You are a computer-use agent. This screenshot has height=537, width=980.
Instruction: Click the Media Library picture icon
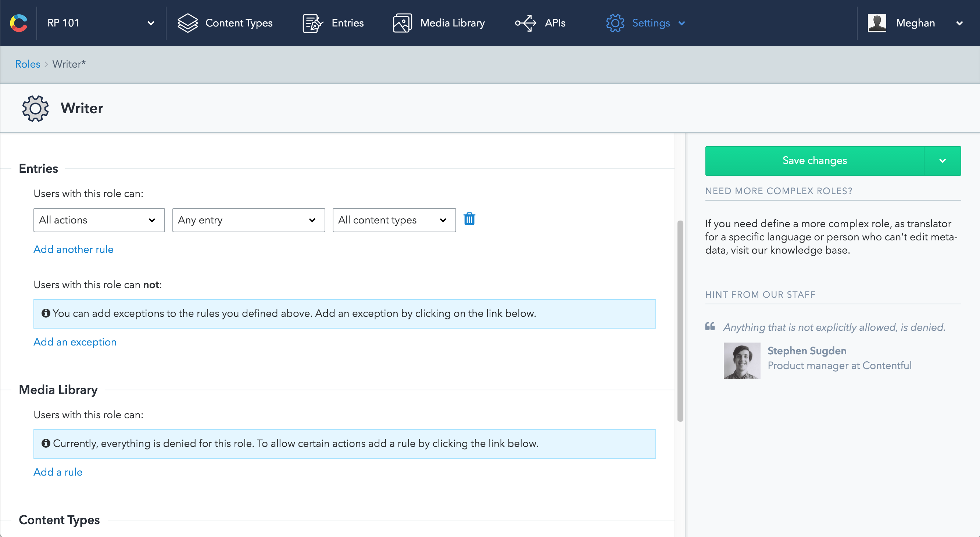pyautogui.click(x=402, y=23)
